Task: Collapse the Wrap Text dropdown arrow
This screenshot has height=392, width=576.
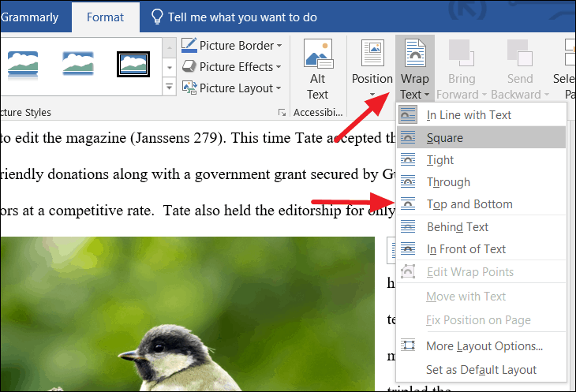Action: tap(427, 95)
